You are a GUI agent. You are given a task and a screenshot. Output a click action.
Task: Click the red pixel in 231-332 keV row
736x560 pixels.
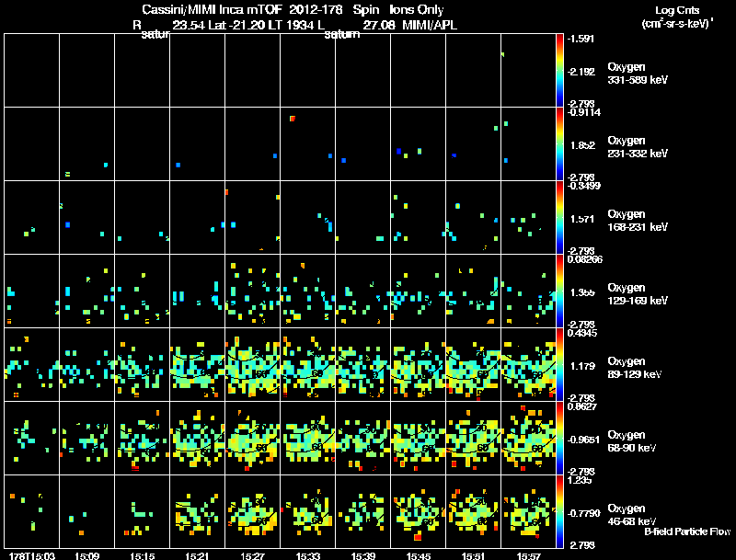coord(293,119)
